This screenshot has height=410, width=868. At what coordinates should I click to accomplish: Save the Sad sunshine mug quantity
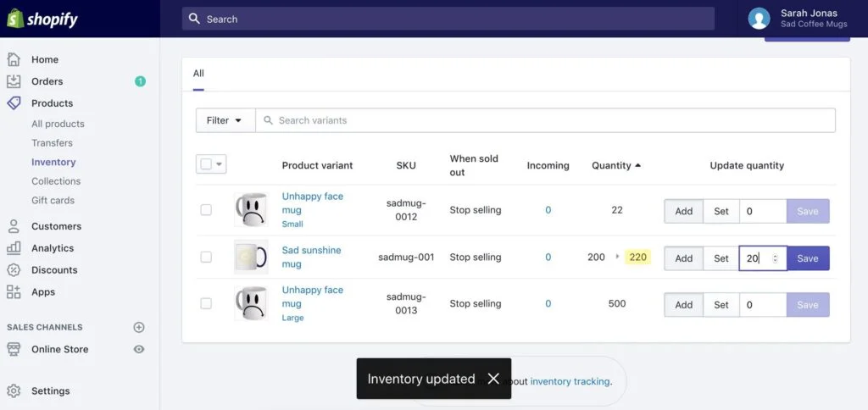807,258
